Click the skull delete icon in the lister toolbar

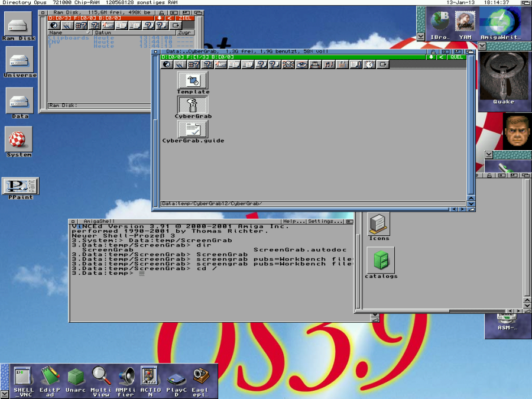click(287, 65)
